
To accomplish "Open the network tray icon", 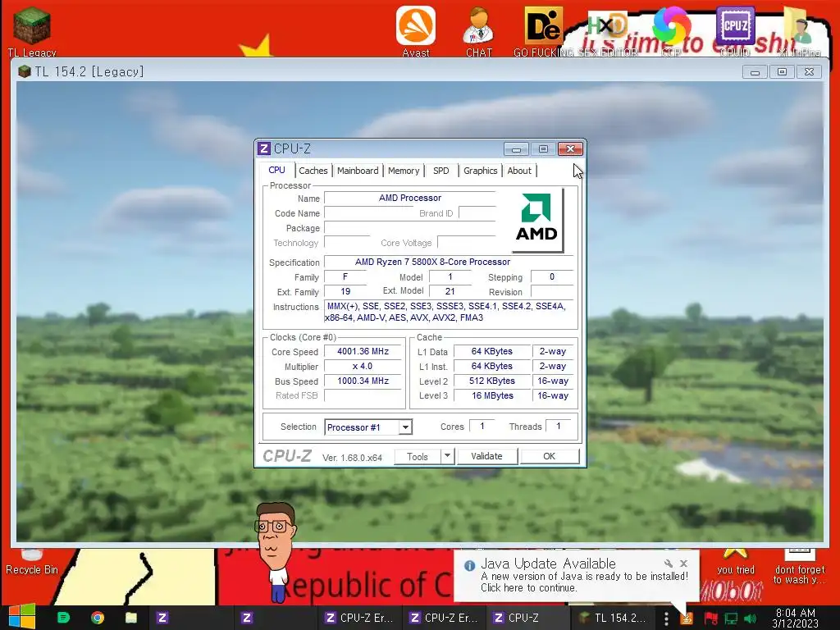I will tap(731, 619).
